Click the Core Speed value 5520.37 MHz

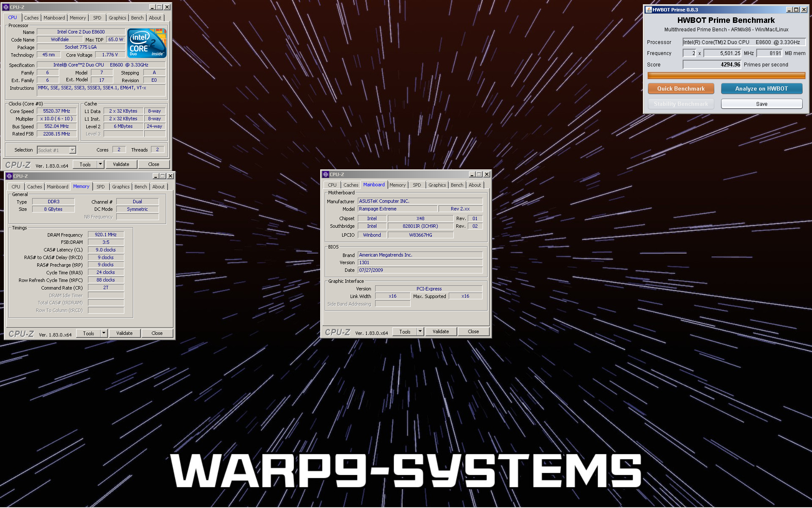tap(57, 111)
